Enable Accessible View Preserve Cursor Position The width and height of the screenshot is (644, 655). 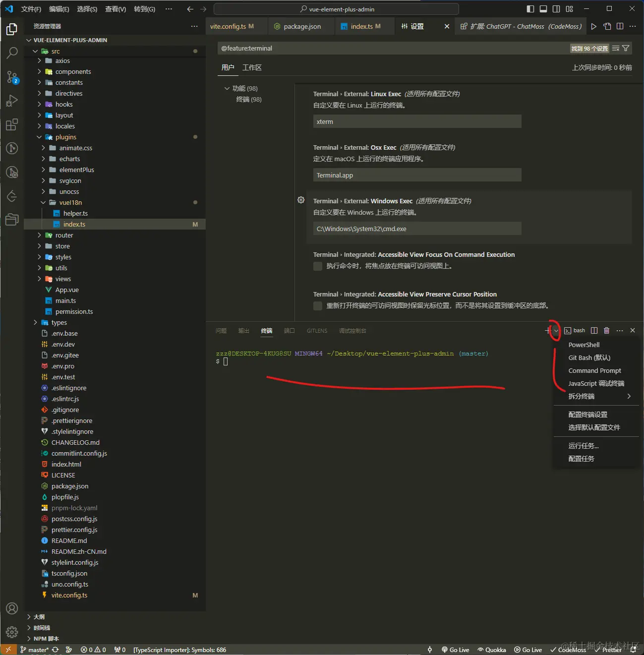pyautogui.click(x=318, y=306)
